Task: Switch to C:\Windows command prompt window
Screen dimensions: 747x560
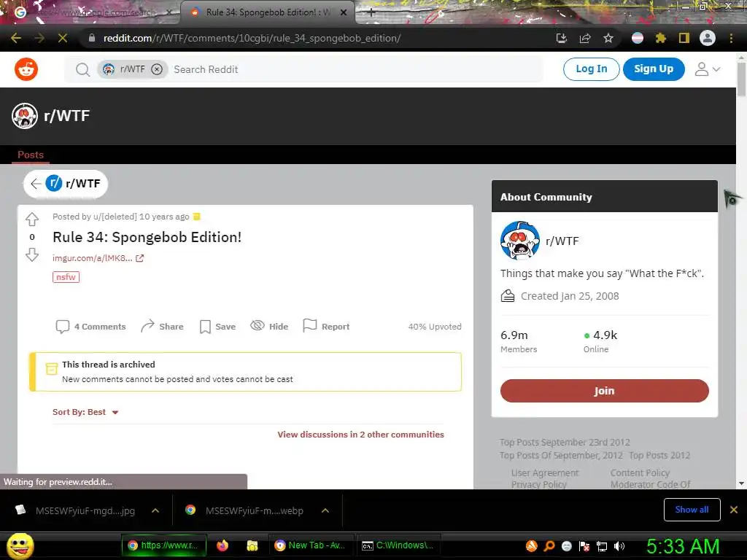Action: [398, 545]
